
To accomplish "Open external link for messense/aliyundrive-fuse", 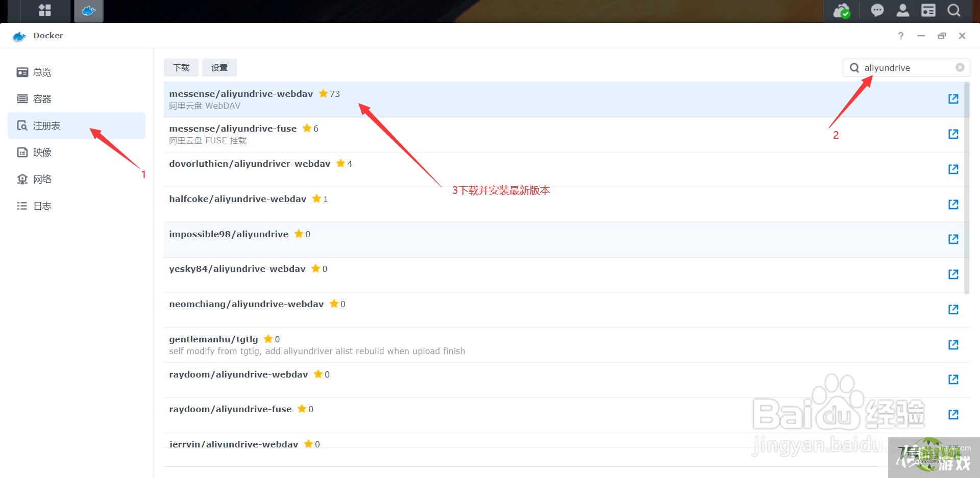I will pyautogui.click(x=953, y=134).
